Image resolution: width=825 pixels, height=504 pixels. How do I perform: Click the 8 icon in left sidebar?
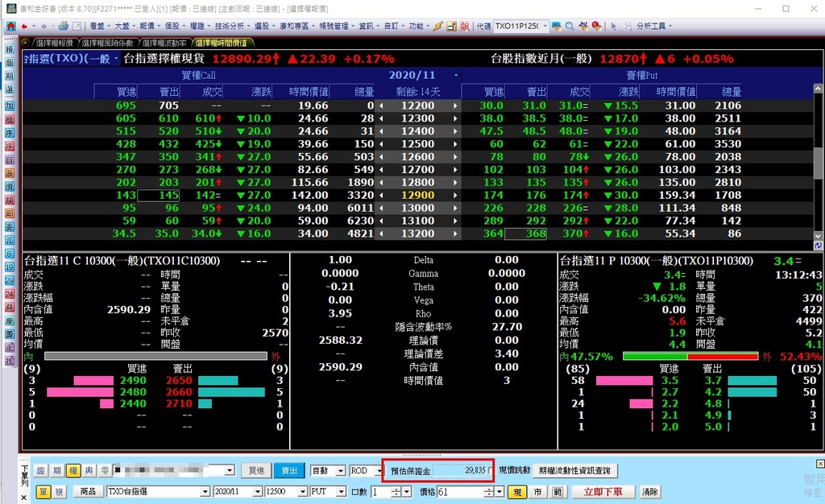(x=10, y=254)
